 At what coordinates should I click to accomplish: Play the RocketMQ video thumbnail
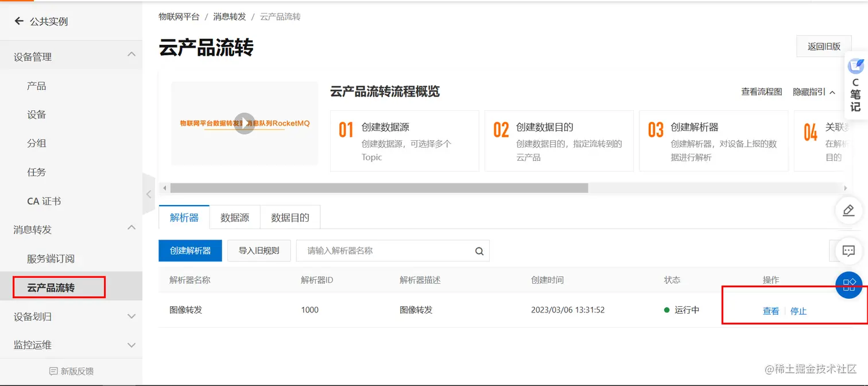(245, 123)
